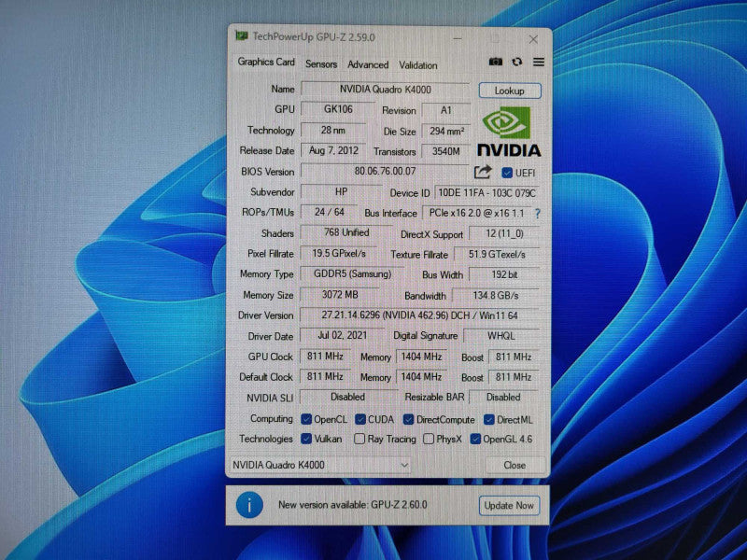
Task: Enable the PhysX checkbox
Action: tap(429, 439)
